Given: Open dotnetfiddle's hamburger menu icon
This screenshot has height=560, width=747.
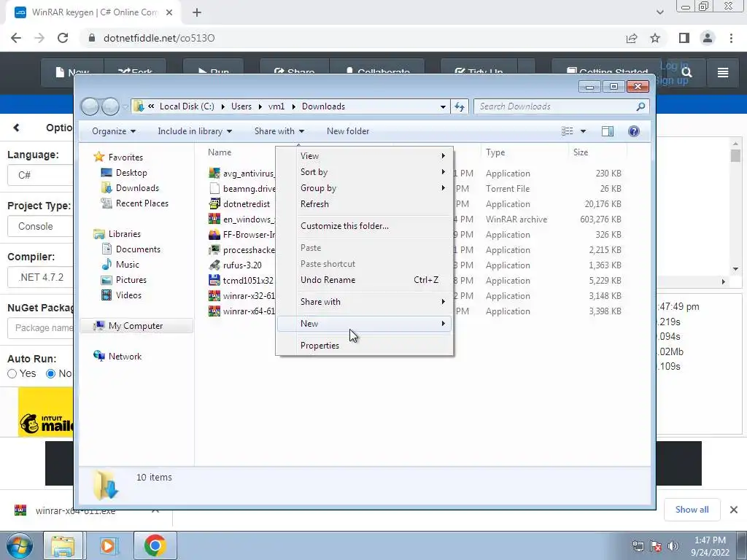Looking at the screenshot, I should tap(723, 72).
